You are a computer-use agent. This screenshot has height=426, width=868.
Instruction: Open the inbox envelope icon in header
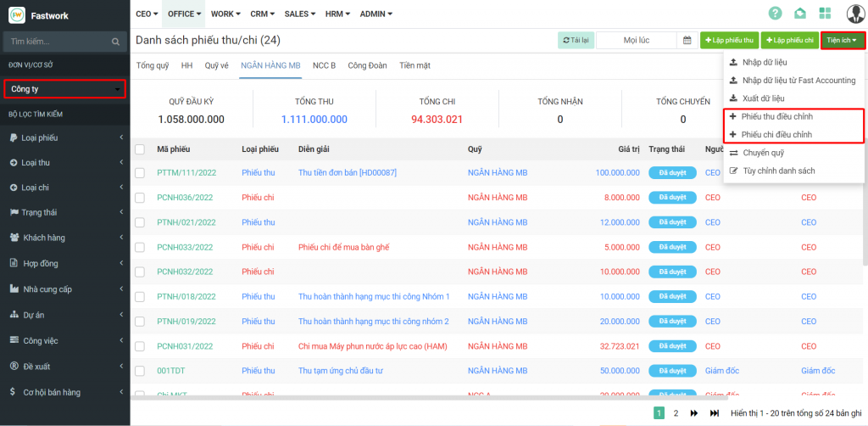(x=799, y=14)
